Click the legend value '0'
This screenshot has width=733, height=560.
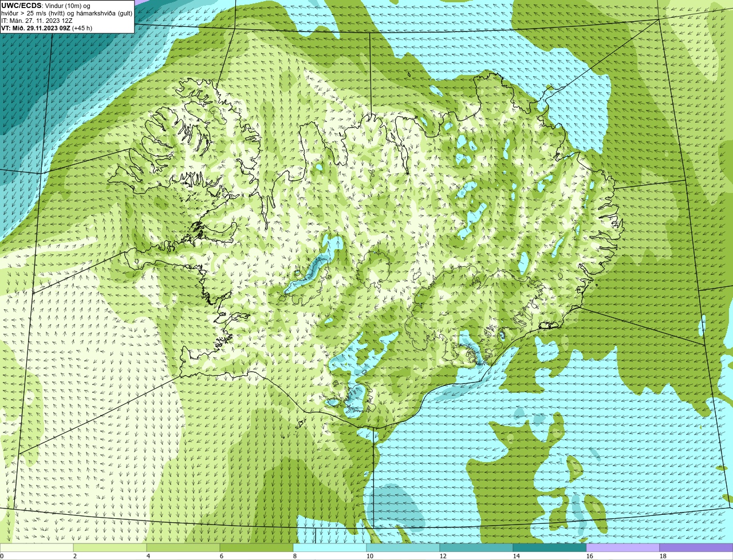[x=2, y=556]
